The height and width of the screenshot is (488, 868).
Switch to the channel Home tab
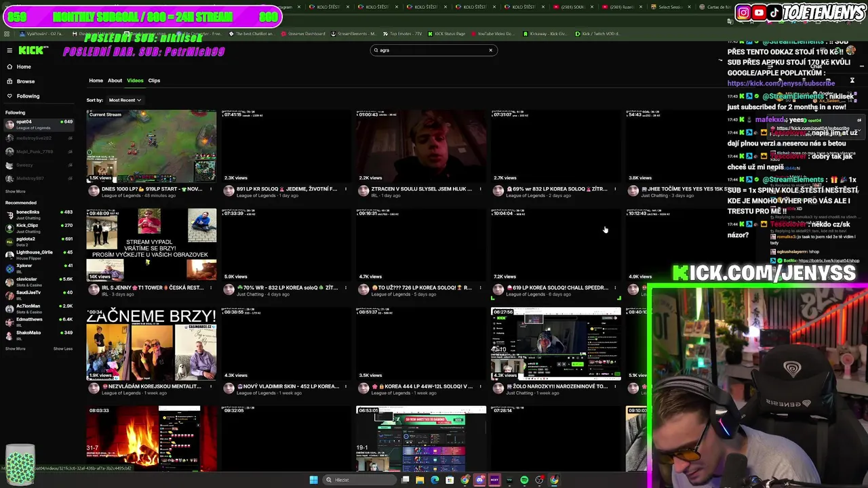pos(96,81)
